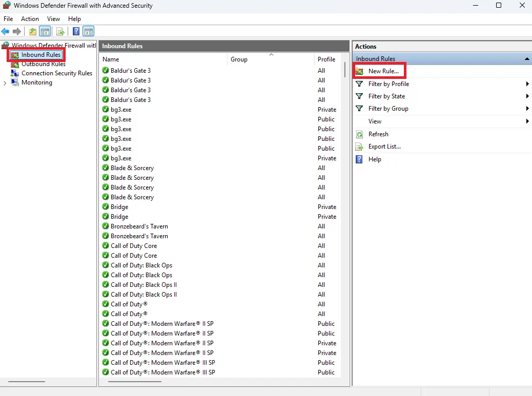Image resolution: width=532 pixels, height=396 pixels.
Task: Click the Filter by Profile funnel icon
Action: click(360, 84)
